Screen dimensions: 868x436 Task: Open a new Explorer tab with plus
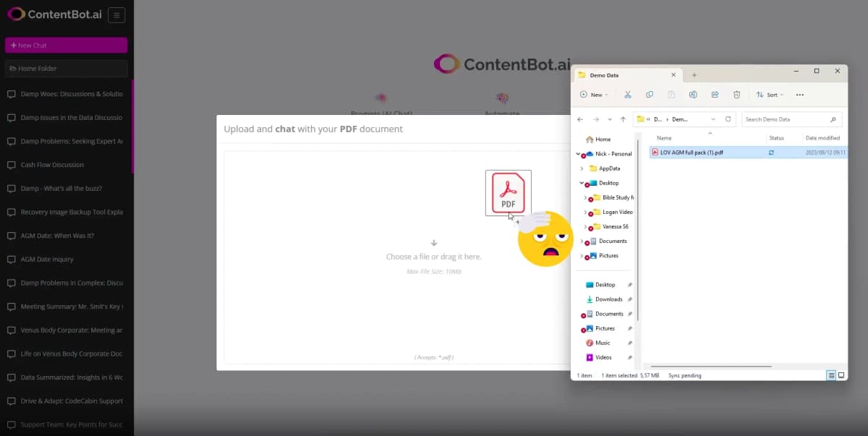point(694,75)
